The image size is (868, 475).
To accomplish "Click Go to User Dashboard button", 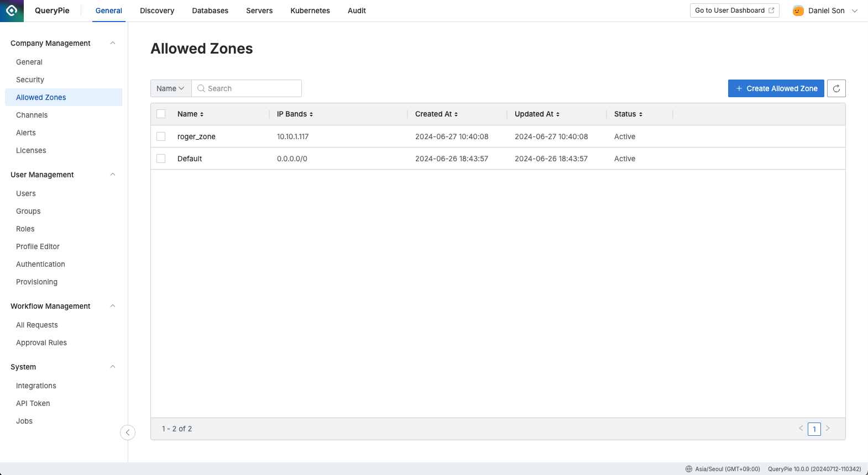I will click(734, 10).
